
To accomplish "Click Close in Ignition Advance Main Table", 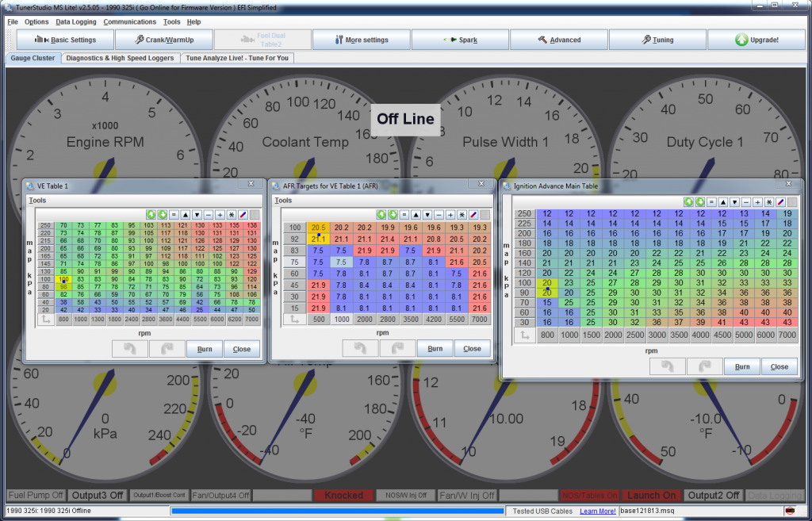I will (x=779, y=366).
